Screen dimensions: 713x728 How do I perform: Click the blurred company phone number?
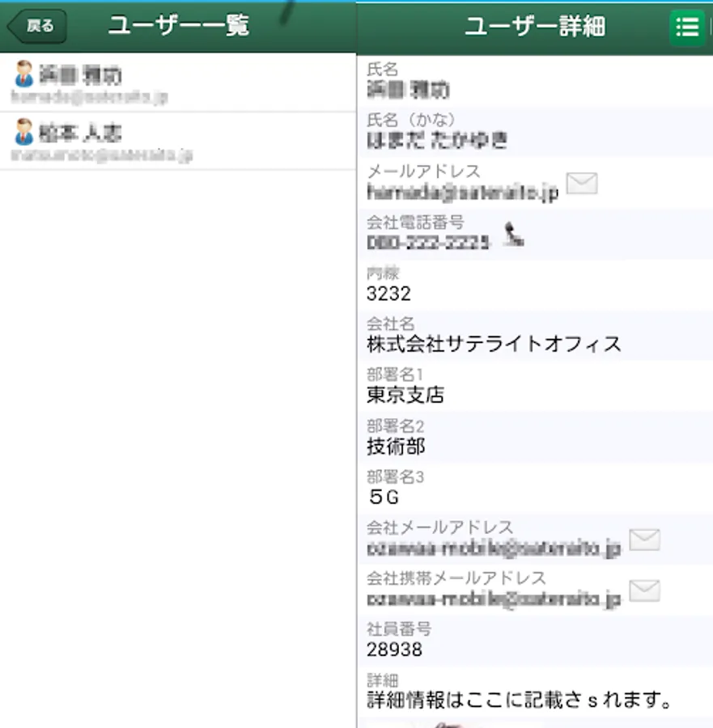[428, 243]
